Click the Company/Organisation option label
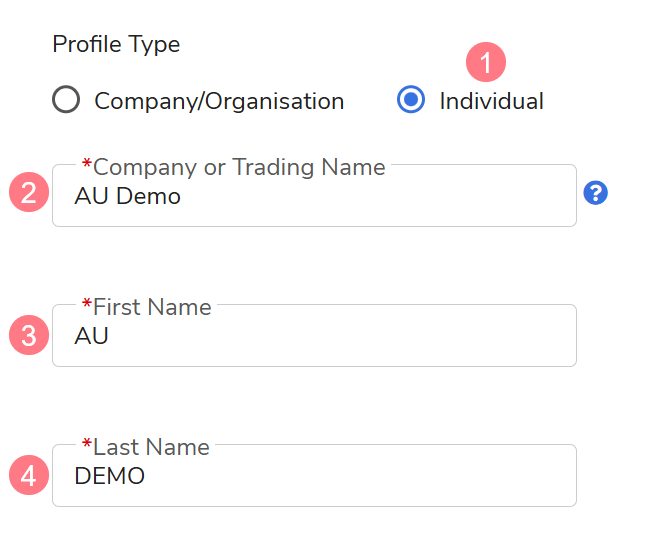This screenshot has height=549, width=653. point(219,101)
